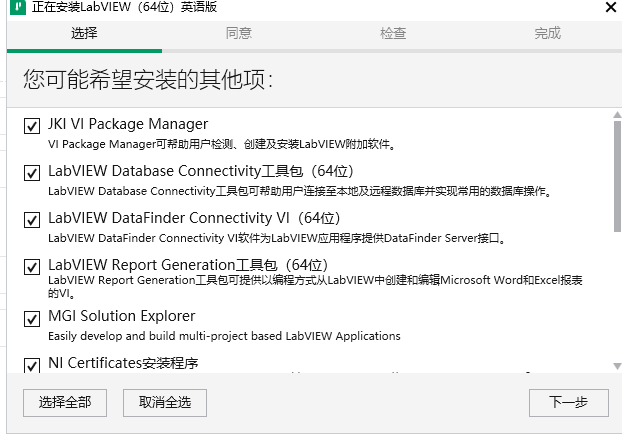Click the 正在安装LabVIEW window title text
Viewport: 622px width, 434px height.
[x=124, y=7]
